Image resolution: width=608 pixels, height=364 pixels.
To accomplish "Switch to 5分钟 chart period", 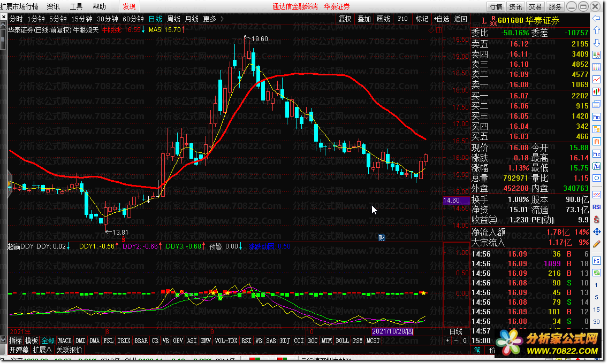I will [58, 19].
